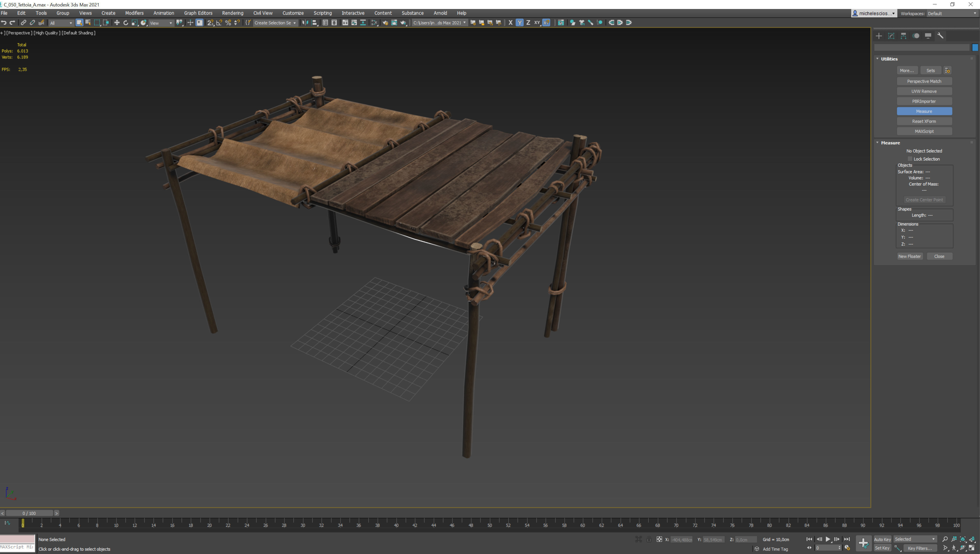Open the user account dropdown
The image size is (980, 554).
point(874,13)
